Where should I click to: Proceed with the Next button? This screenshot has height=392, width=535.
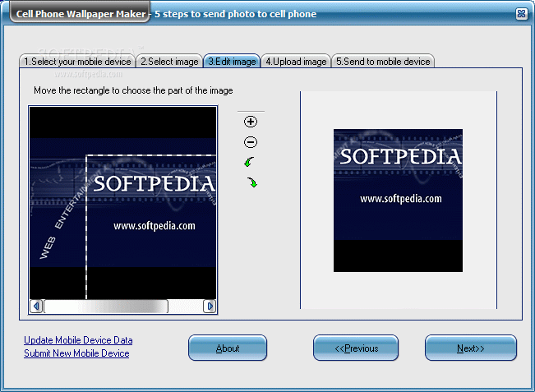click(471, 348)
